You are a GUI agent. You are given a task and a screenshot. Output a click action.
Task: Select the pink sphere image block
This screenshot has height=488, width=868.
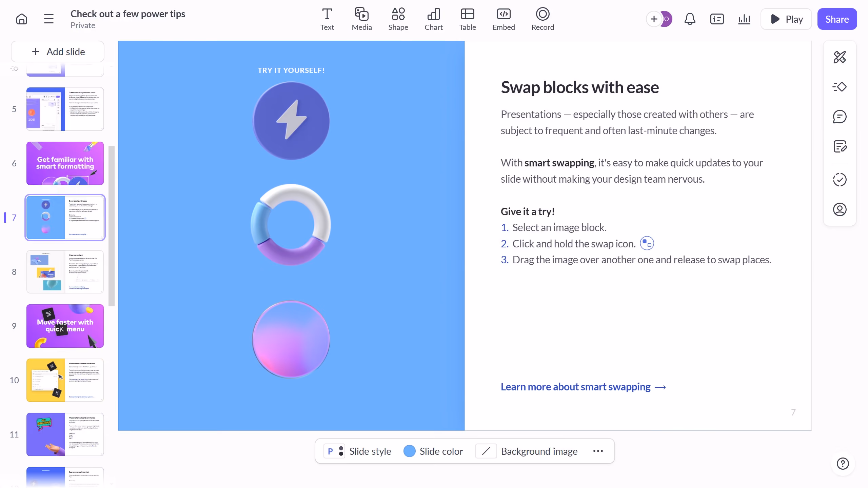(x=291, y=339)
